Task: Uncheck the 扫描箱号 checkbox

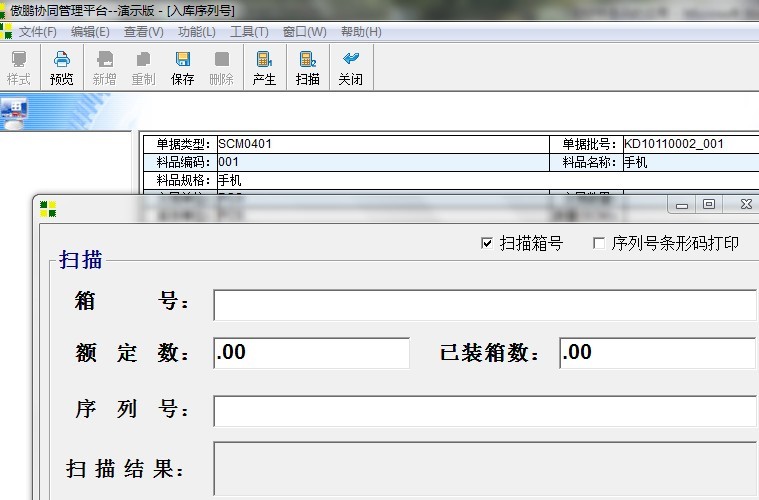Action: point(487,243)
